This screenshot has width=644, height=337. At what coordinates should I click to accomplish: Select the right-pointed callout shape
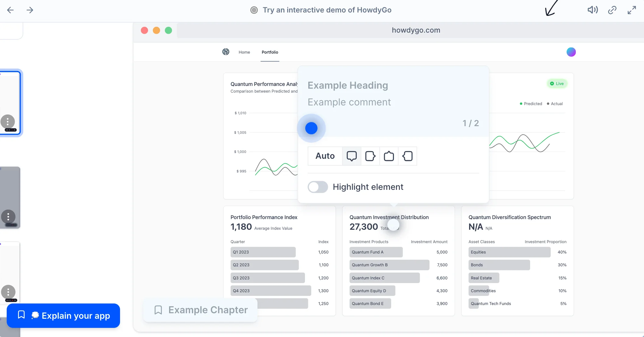pyautogui.click(x=370, y=156)
